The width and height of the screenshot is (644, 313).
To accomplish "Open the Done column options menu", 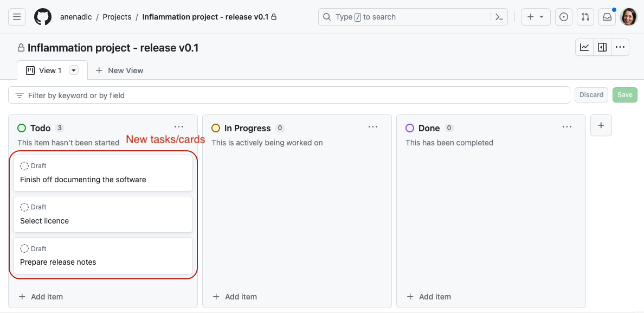I will 567,126.
